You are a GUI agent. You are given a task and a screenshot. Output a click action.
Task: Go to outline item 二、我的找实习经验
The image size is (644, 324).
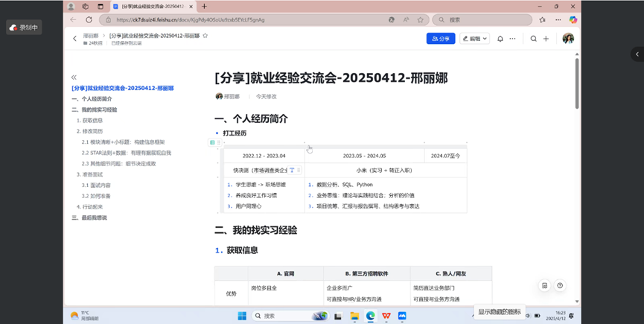(x=95, y=109)
